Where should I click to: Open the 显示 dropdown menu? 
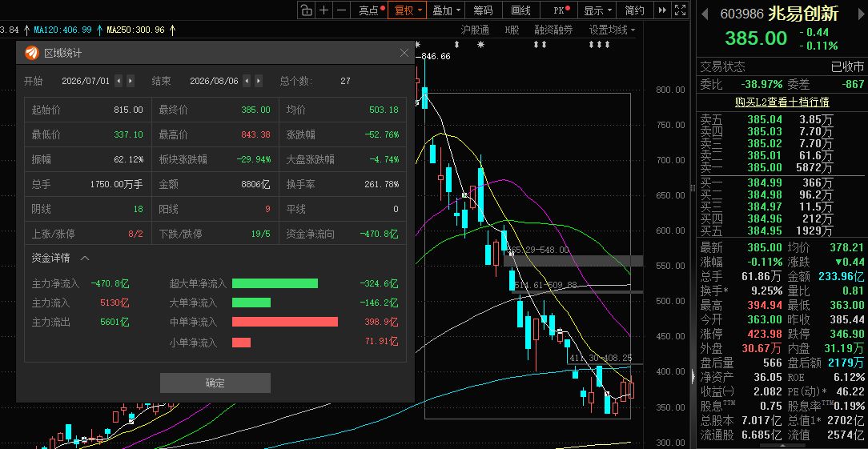(x=598, y=10)
